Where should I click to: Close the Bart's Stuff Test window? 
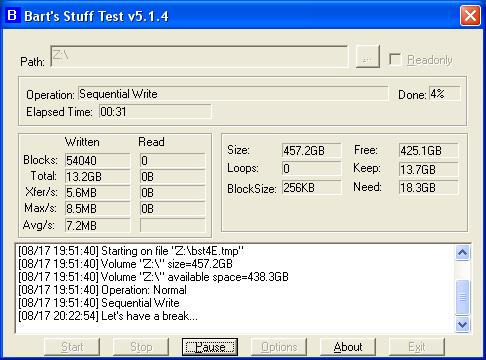click(470, 16)
